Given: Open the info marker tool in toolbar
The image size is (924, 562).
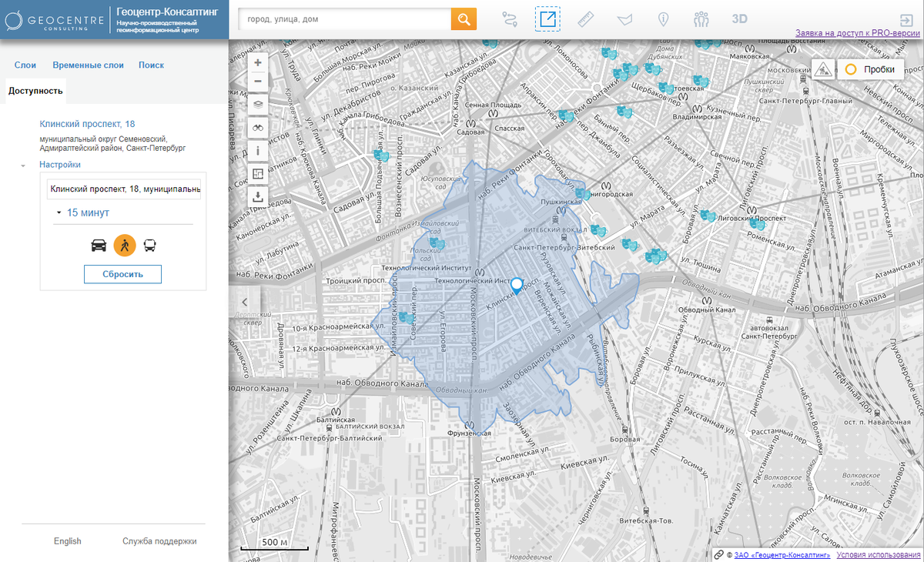Looking at the screenshot, I should click(663, 19).
